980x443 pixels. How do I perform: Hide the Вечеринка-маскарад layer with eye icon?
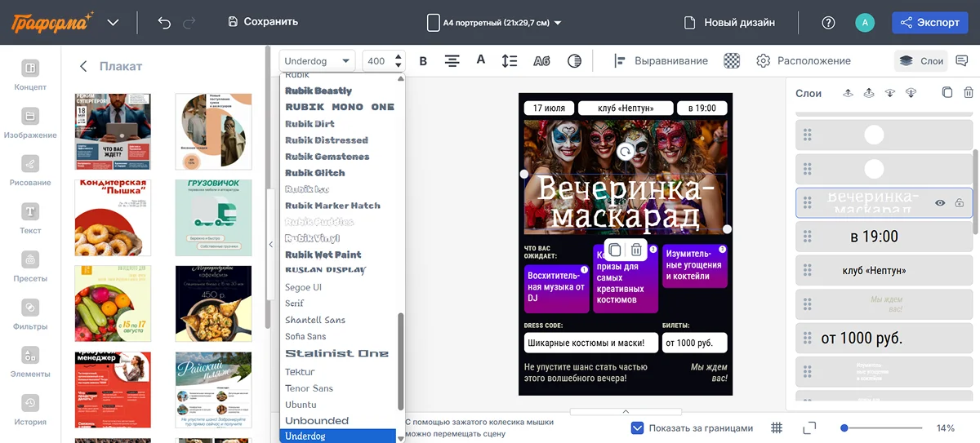click(940, 203)
